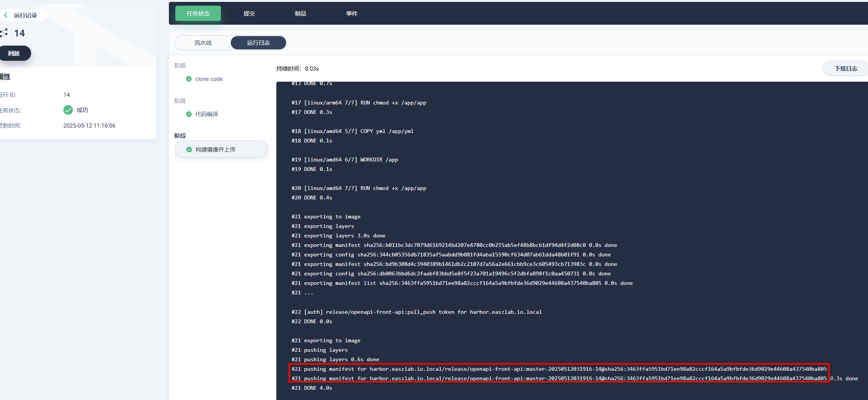This screenshot has height=400, width=868.
Task: Switch view to 流水线
Action: click(203, 43)
